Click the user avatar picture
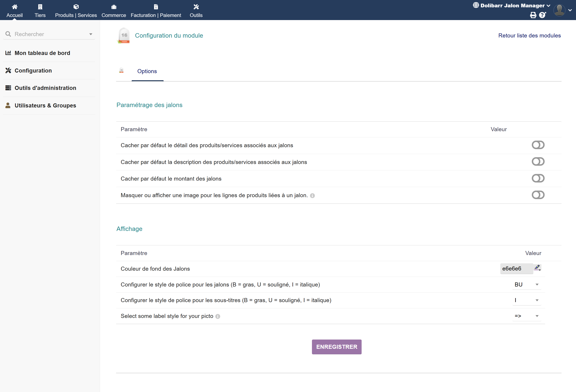 [x=559, y=10]
